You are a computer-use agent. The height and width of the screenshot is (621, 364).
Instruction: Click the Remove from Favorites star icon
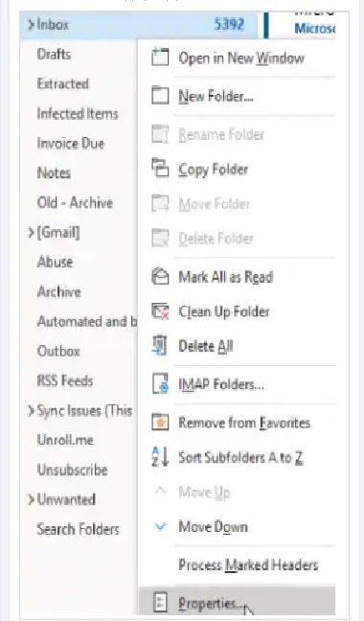tap(160, 423)
